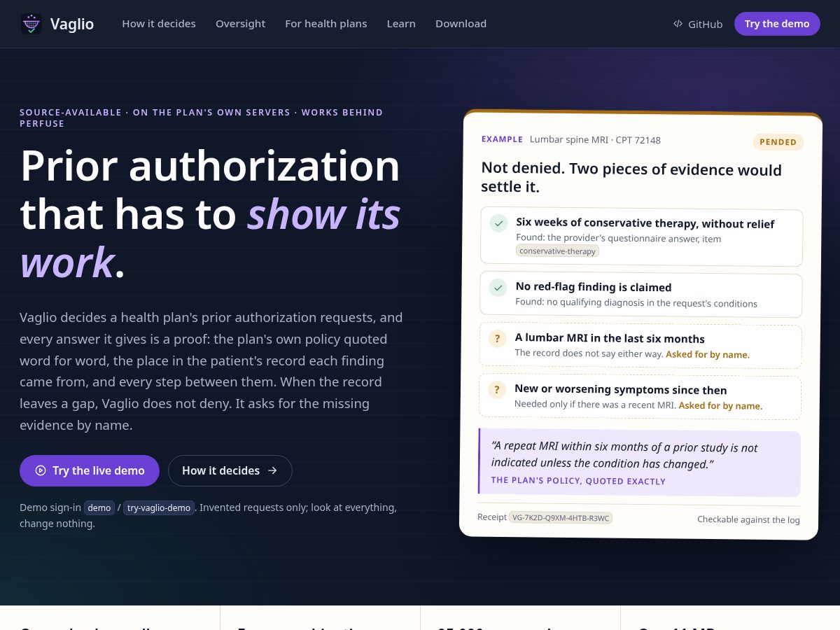Click the PENDED status badge

[778, 142]
